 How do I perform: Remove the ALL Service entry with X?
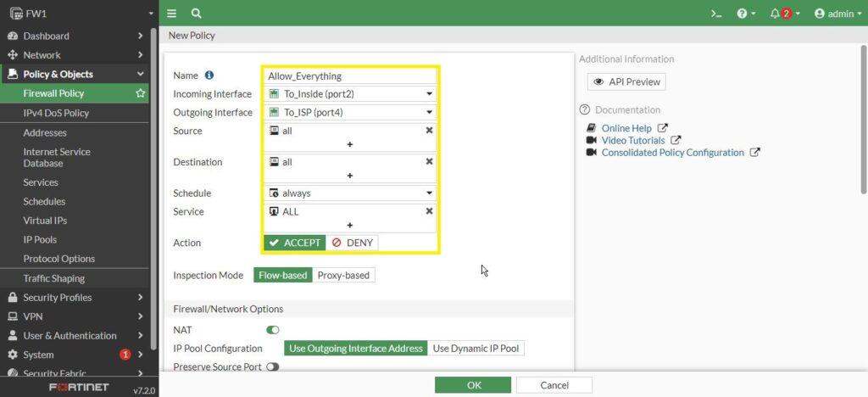pyautogui.click(x=429, y=211)
